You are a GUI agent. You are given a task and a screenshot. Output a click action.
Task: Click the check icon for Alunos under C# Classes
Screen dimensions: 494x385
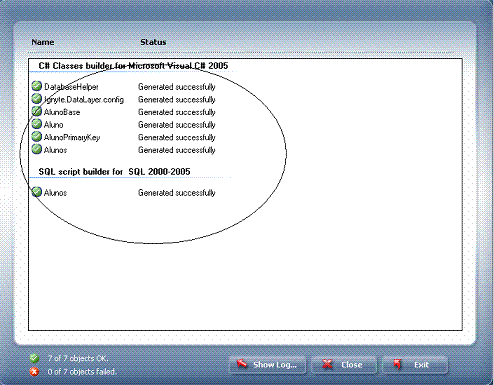click(x=37, y=149)
